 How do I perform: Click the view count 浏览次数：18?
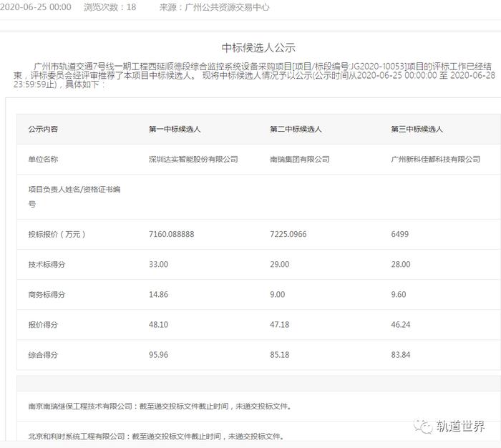[110, 7]
